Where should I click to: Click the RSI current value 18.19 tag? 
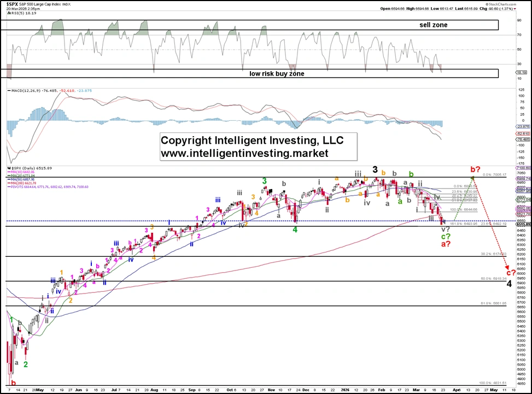click(x=523, y=72)
